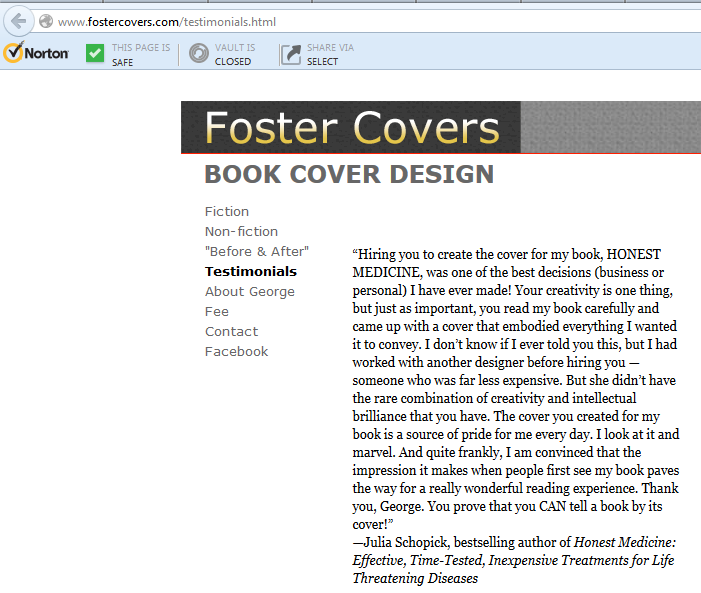This screenshot has height=593, width=701.
Task: Go to the Non-fiction section
Action: [241, 231]
